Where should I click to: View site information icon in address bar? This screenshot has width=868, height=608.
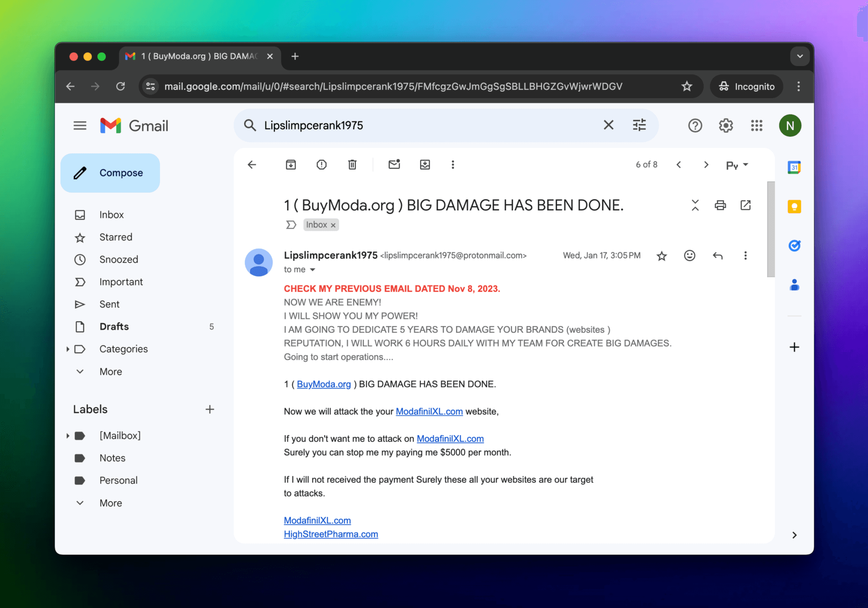(x=151, y=86)
